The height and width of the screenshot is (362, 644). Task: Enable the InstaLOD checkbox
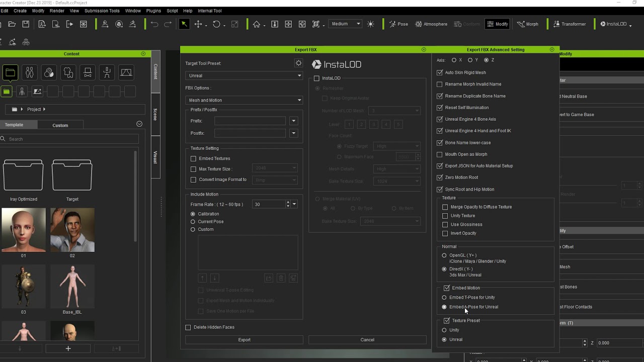tap(316, 78)
